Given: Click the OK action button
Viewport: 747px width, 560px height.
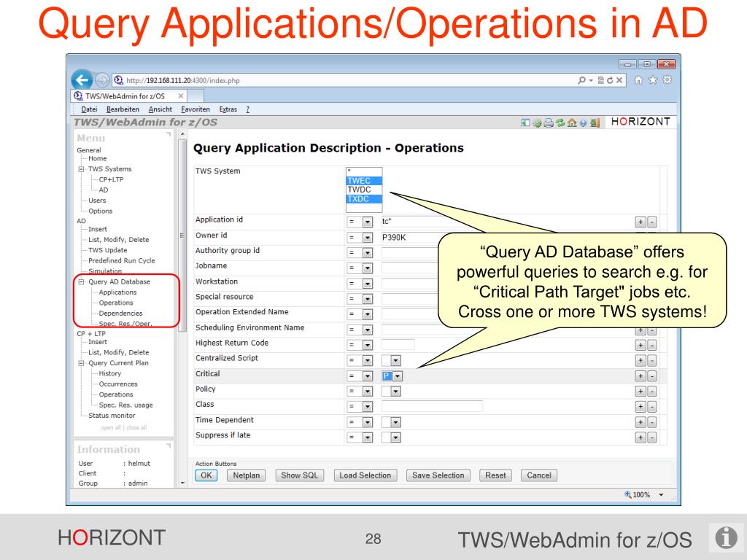Looking at the screenshot, I should click(x=206, y=475).
